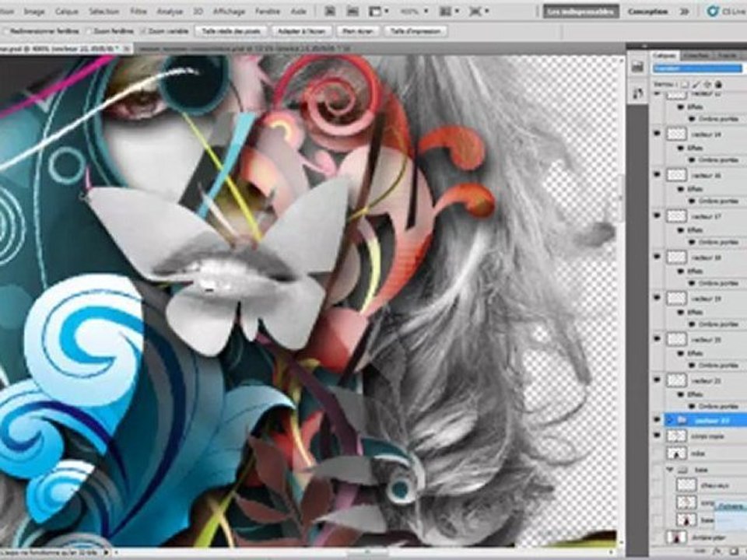This screenshot has width=747, height=560.
Task: Open the Calques tab in the panel
Action: coord(664,56)
